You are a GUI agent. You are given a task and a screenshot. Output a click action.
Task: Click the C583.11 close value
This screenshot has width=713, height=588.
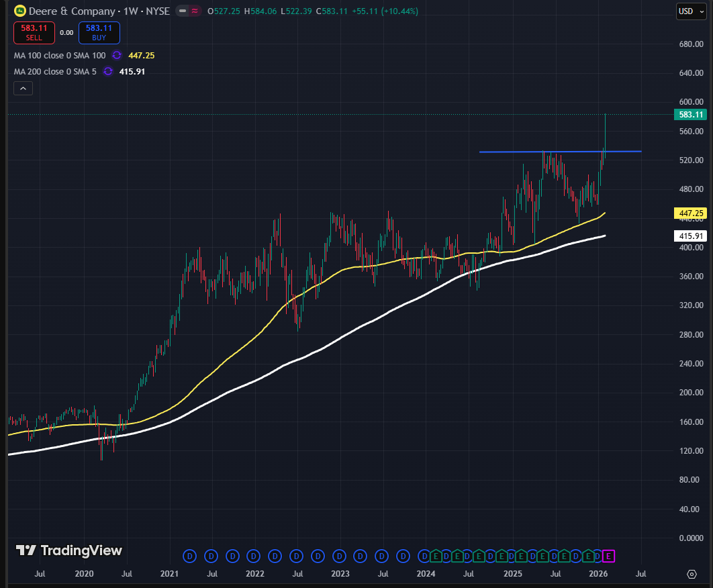point(332,11)
